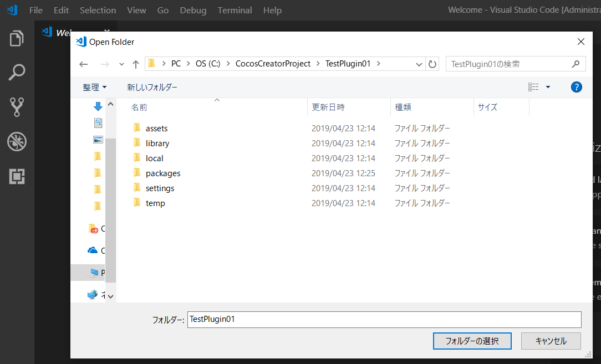Open the Terminal menu

235,11
